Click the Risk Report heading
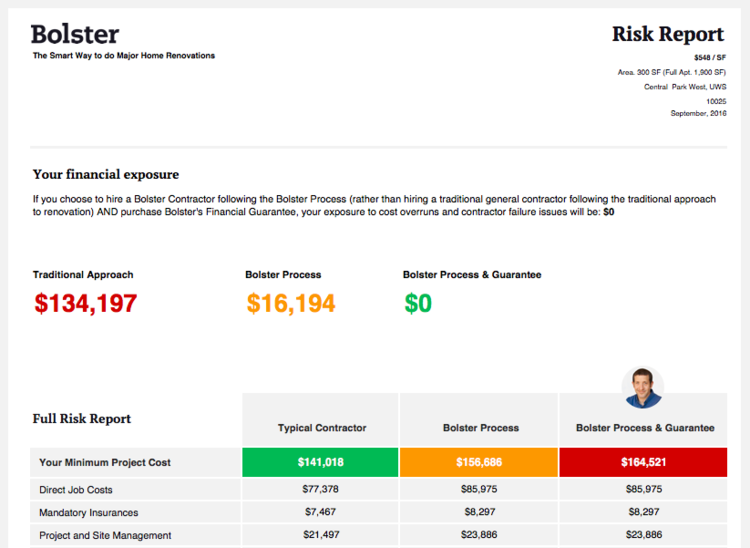 [x=668, y=34]
